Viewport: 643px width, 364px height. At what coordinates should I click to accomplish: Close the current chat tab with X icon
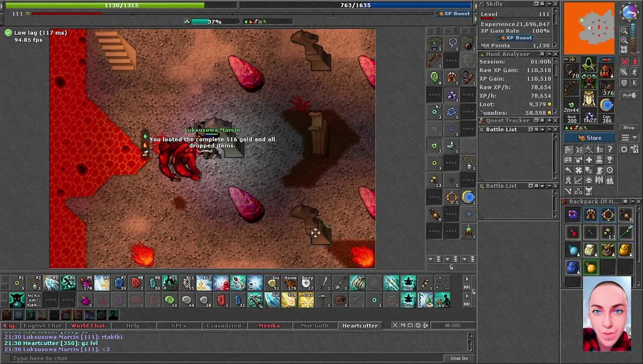[395, 326]
